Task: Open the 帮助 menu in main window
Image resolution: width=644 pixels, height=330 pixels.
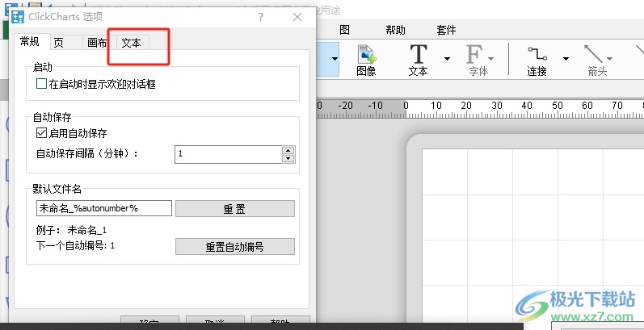Action: pos(395,30)
